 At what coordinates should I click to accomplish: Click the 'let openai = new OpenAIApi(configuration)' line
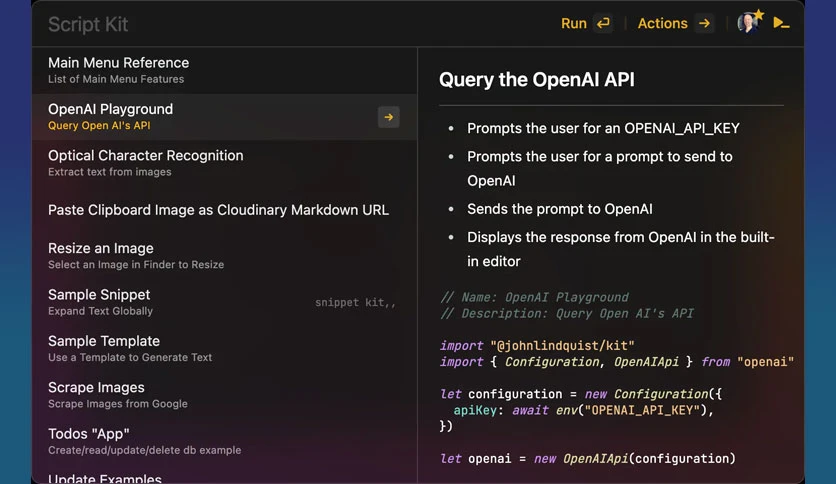click(588, 458)
